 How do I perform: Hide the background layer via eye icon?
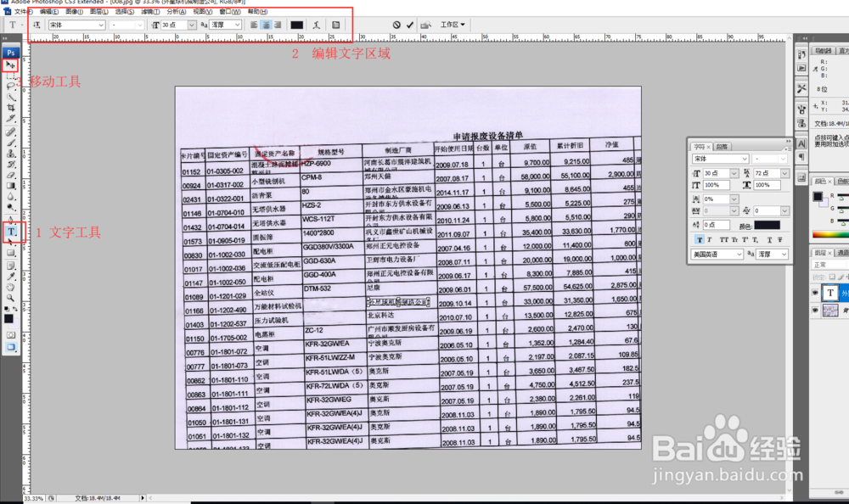click(x=815, y=311)
